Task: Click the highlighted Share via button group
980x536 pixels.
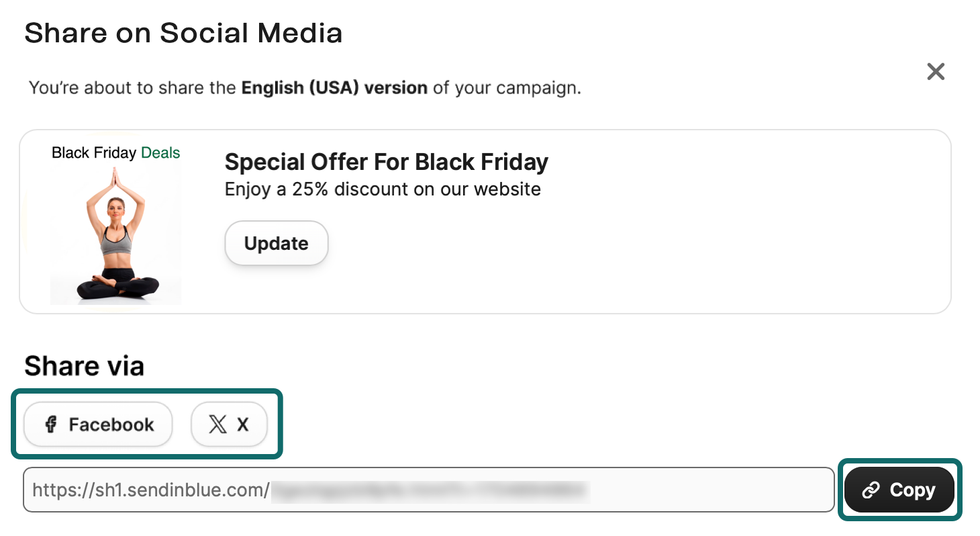Action: pyautogui.click(x=147, y=424)
